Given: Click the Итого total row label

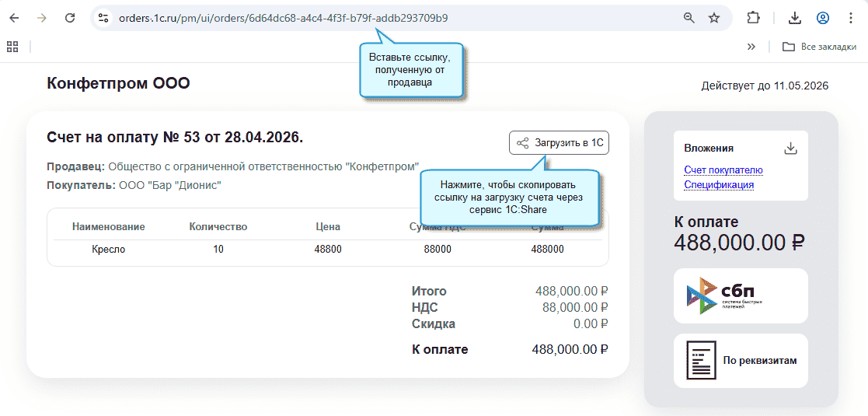Looking at the screenshot, I should tap(429, 292).
